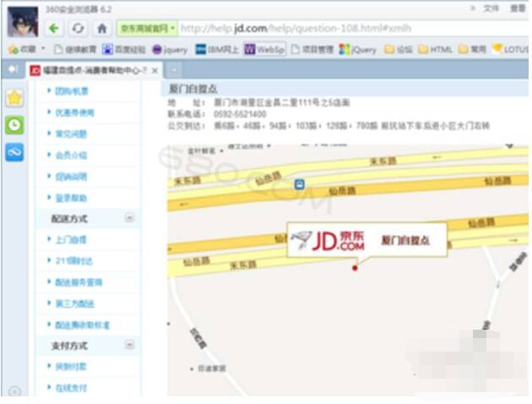
Task: Go to the browser home page icon
Action: click(x=102, y=29)
